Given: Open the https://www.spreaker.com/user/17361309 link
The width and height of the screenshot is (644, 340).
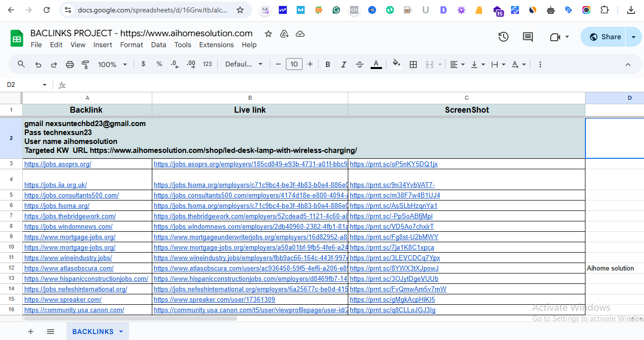Looking at the screenshot, I should pos(214,300).
